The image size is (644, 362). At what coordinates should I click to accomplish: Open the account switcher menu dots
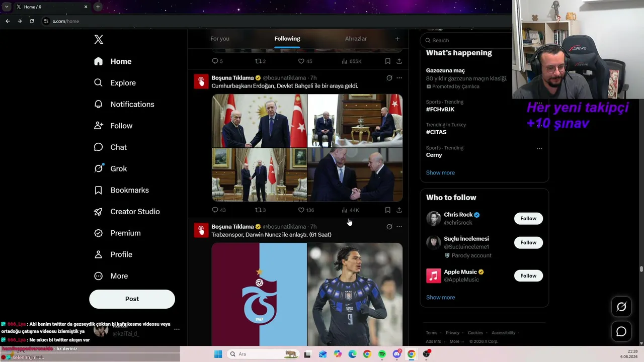(x=177, y=329)
